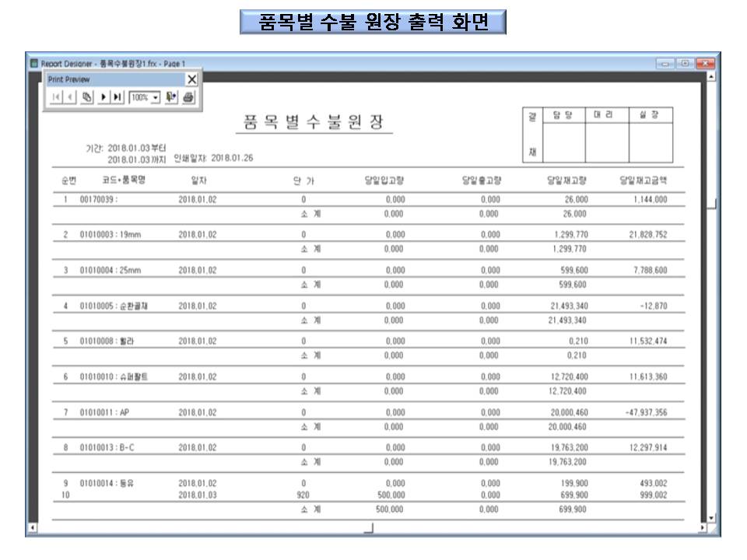This screenshot has height=560, width=747.
Task: Click item row 01010005
Action: (114, 306)
